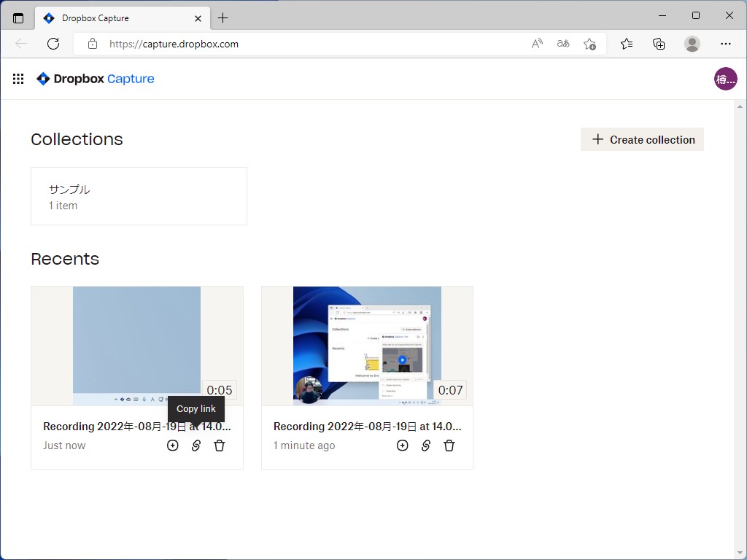The width and height of the screenshot is (747, 560).
Task: Copy link for the 0:07 recording
Action: click(x=425, y=445)
